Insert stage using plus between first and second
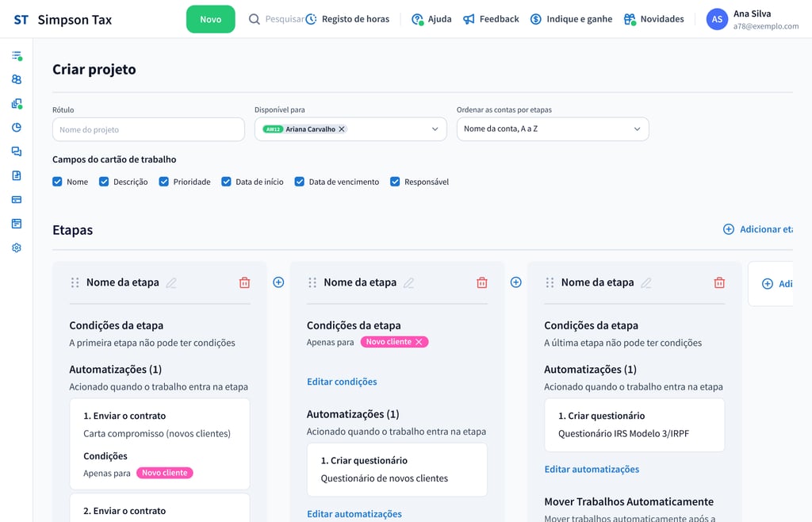The height and width of the screenshot is (522, 812). (278, 282)
